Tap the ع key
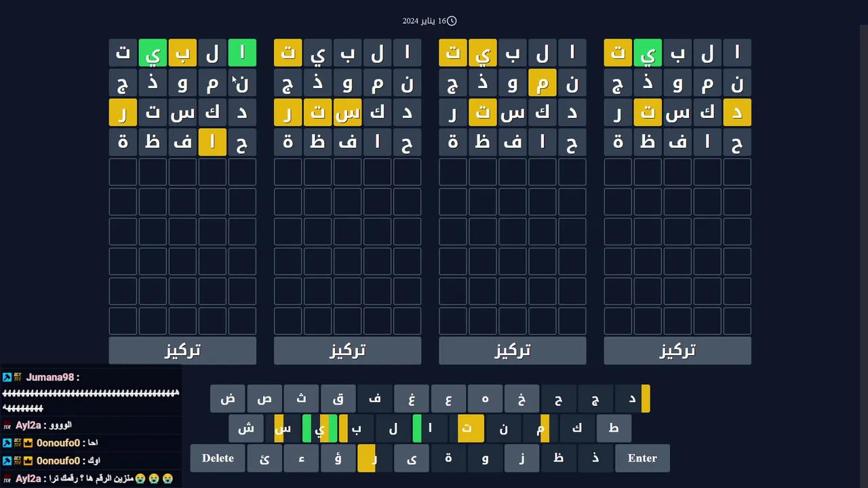868x488 pixels. (448, 399)
